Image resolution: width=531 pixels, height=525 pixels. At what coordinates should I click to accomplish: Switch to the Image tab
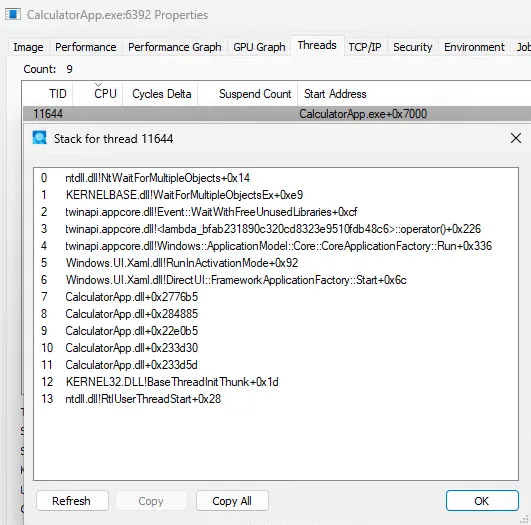28,47
